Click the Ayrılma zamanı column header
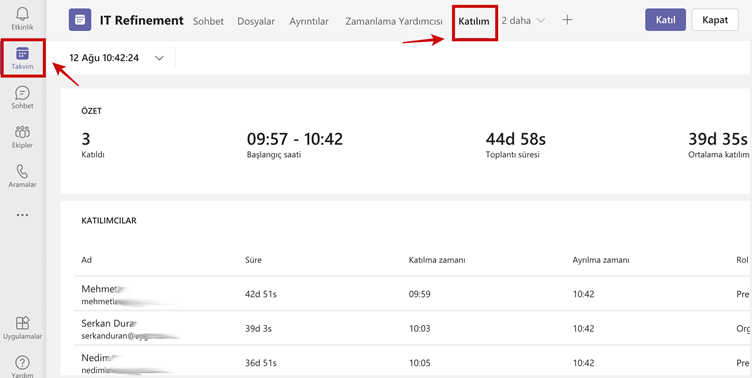The height and width of the screenshot is (378, 752). point(601,260)
